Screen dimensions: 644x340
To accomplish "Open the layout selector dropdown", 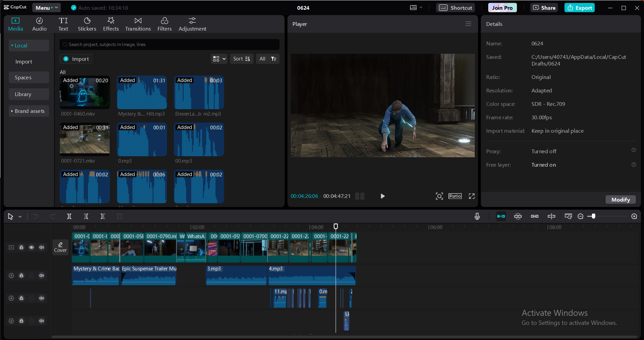I will point(416,8).
